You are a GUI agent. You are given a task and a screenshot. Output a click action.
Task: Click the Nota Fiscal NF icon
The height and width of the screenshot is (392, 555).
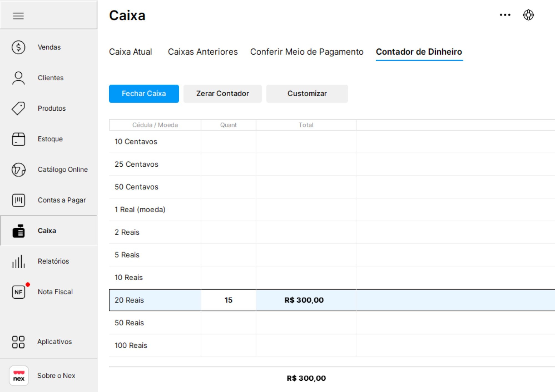pos(18,292)
